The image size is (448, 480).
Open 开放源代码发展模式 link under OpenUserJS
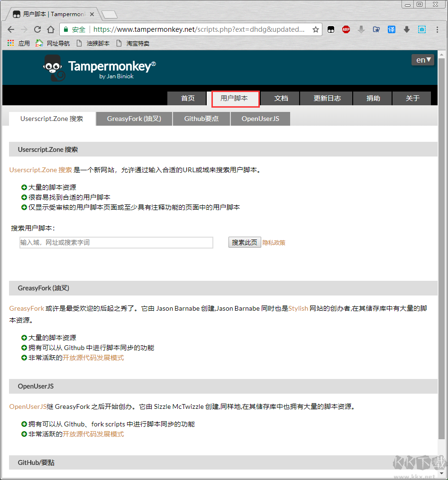coord(93,434)
